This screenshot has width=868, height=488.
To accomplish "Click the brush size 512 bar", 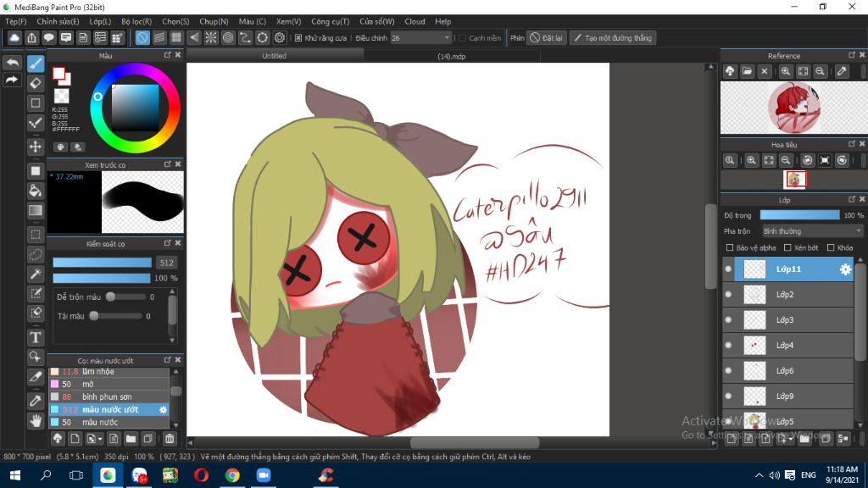I will coord(102,263).
